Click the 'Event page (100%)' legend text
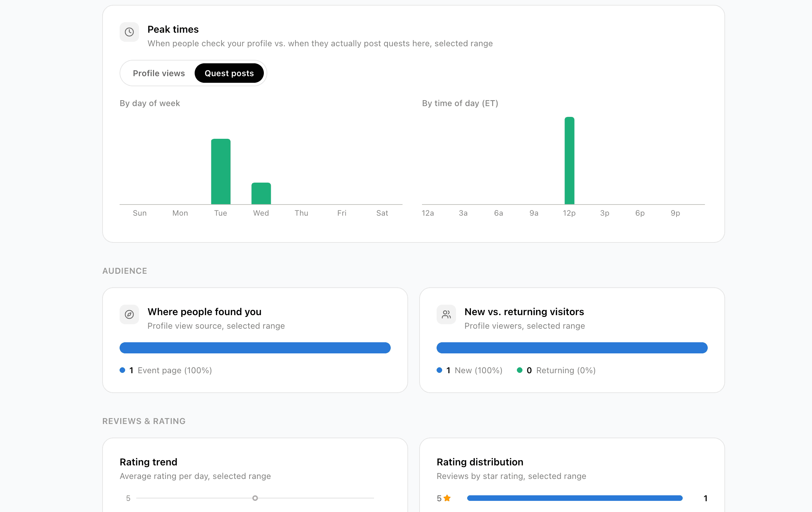This screenshot has height=512, width=812. pos(175,370)
